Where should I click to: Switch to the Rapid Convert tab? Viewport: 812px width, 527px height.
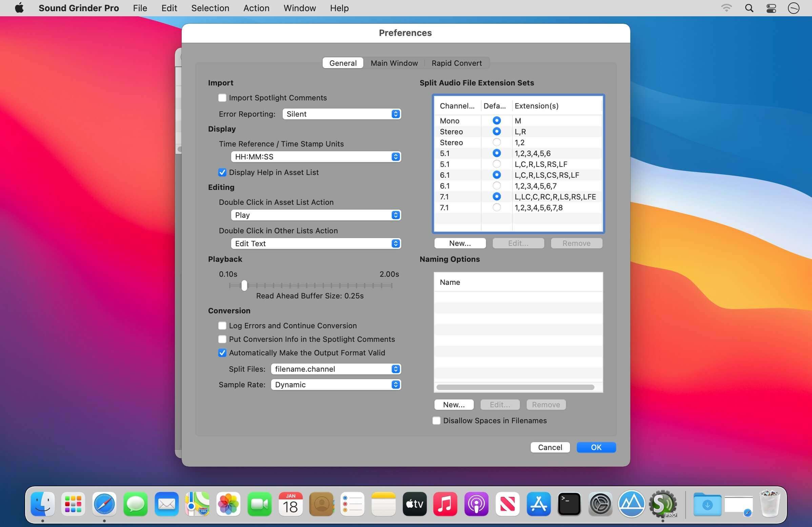456,63
